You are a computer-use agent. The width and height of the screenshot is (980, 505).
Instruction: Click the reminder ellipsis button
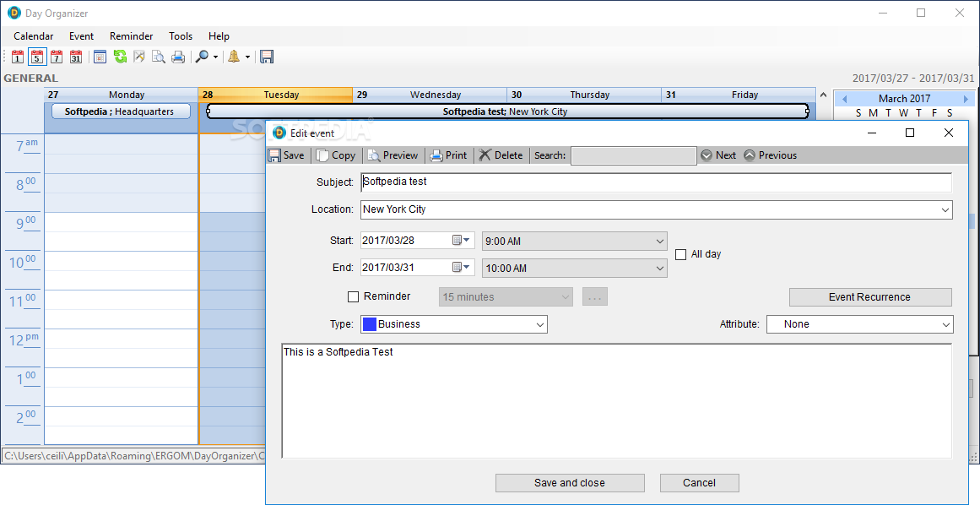[595, 297]
